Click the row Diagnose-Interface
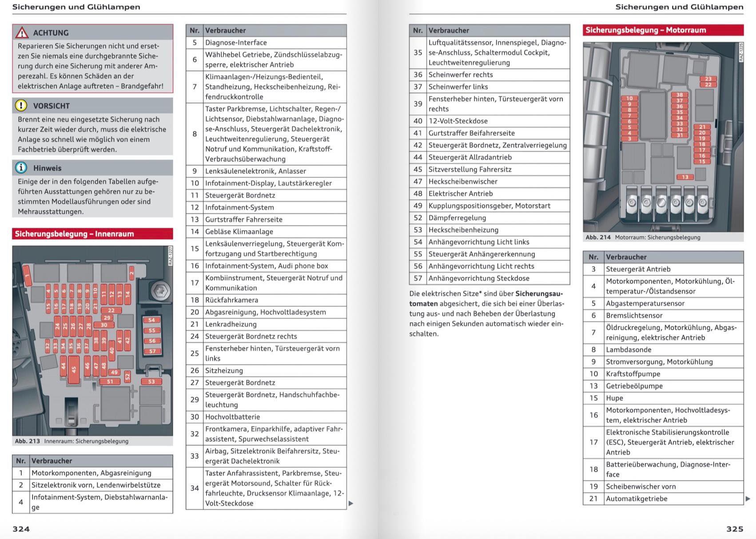 point(266,43)
